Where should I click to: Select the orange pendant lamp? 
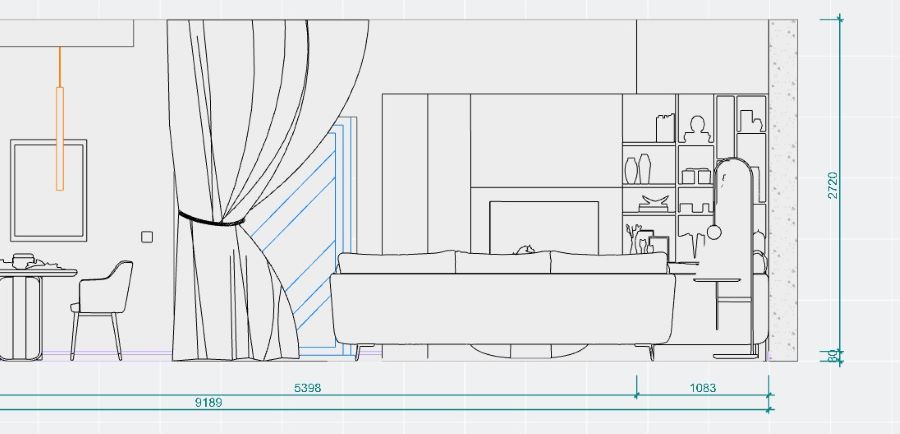[60, 119]
